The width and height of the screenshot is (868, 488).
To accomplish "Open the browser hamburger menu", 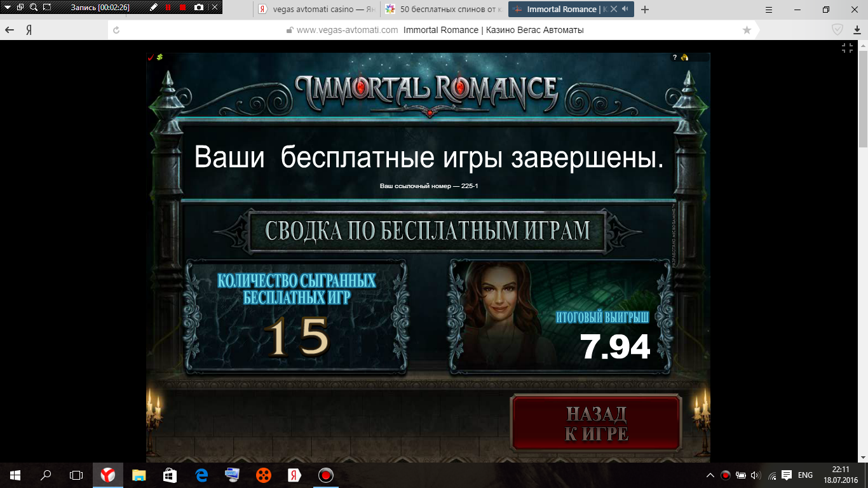I will [769, 10].
